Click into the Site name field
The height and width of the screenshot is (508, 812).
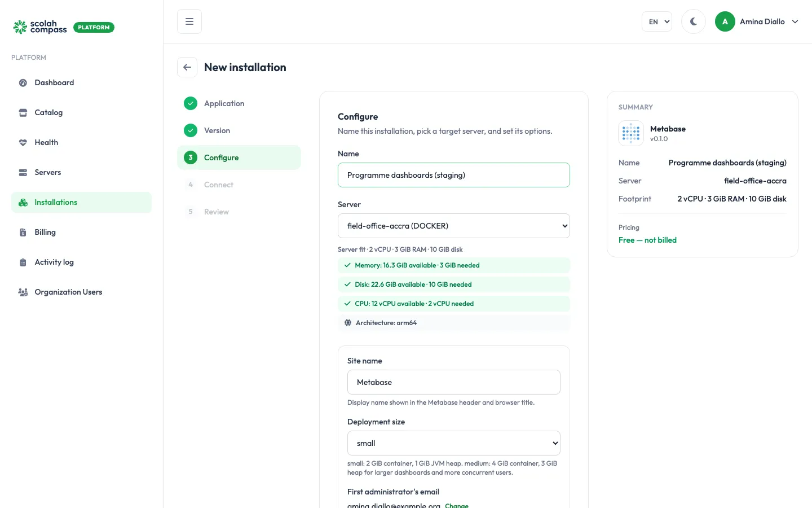pos(454,382)
